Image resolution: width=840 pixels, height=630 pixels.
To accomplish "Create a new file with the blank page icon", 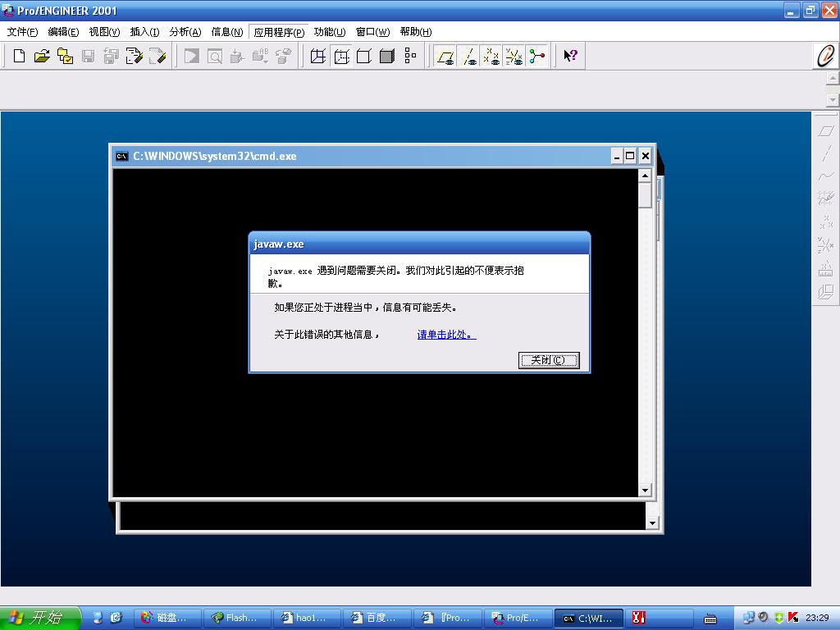I will click(20, 56).
